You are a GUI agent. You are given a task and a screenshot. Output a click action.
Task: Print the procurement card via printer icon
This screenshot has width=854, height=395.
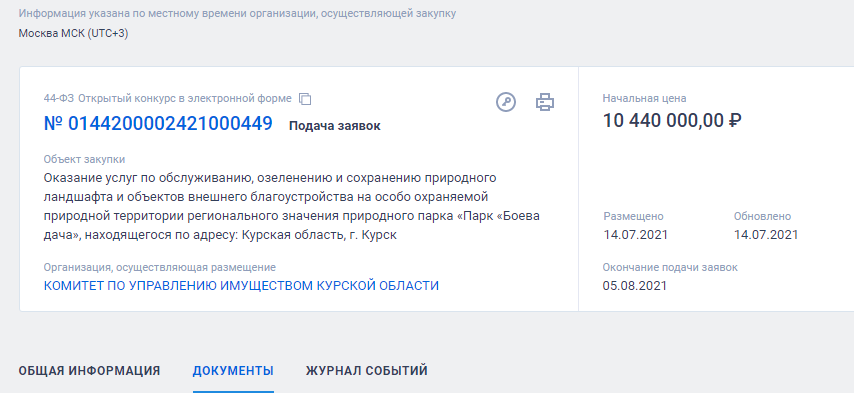545,102
